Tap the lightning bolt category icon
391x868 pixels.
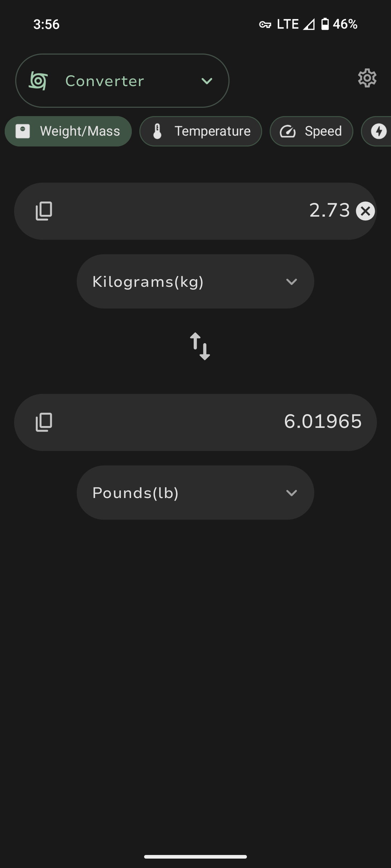379,131
